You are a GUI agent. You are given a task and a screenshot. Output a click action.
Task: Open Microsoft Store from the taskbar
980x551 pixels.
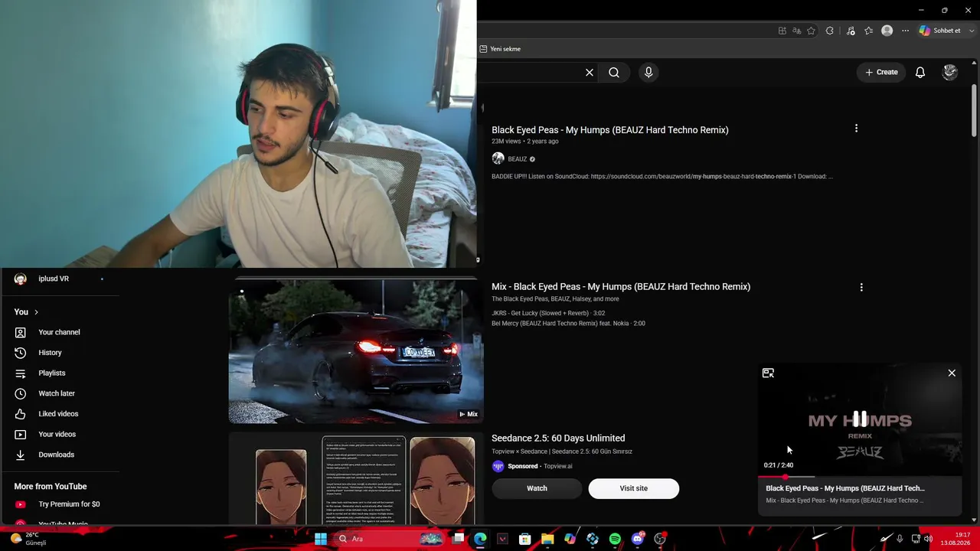pyautogui.click(x=525, y=539)
